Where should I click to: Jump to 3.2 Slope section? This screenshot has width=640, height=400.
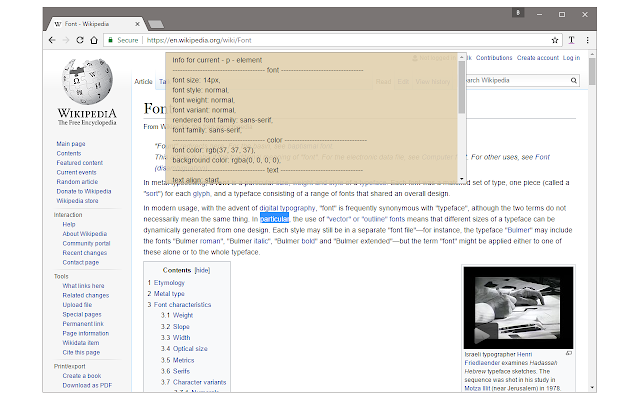(175, 327)
